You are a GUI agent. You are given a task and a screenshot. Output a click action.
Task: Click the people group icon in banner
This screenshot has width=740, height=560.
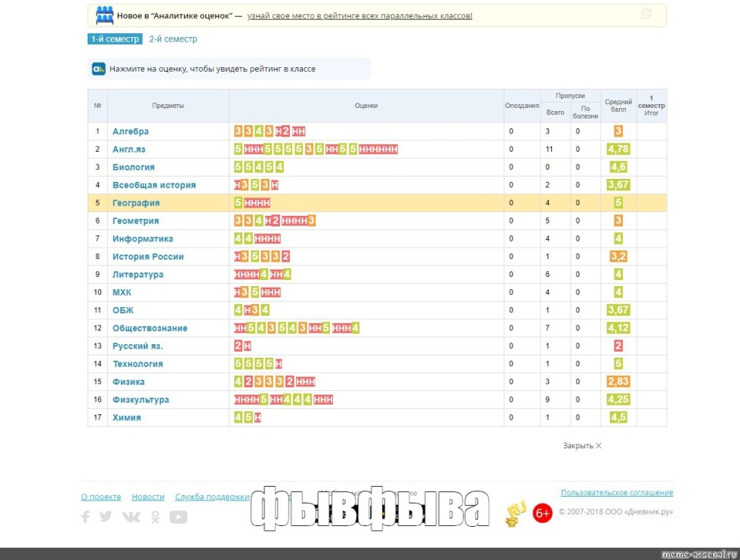(x=105, y=15)
